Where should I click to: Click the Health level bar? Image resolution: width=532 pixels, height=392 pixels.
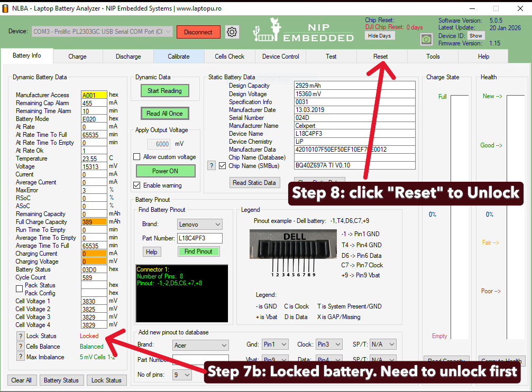click(x=516, y=217)
